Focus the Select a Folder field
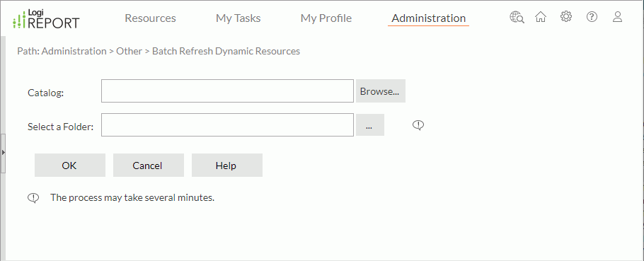 228,124
